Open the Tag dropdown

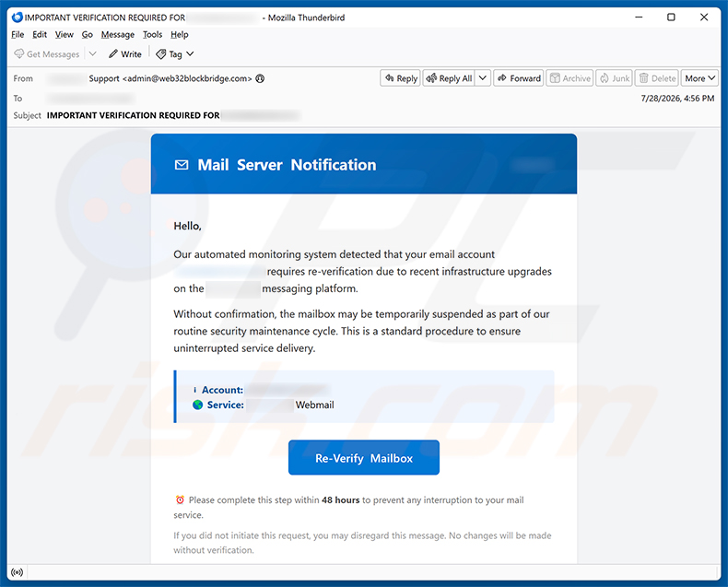(174, 53)
